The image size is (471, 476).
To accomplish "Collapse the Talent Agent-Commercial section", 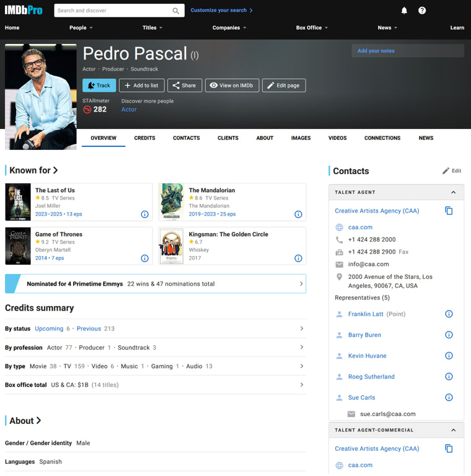I will pyautogui.click(x=454, y=430).
